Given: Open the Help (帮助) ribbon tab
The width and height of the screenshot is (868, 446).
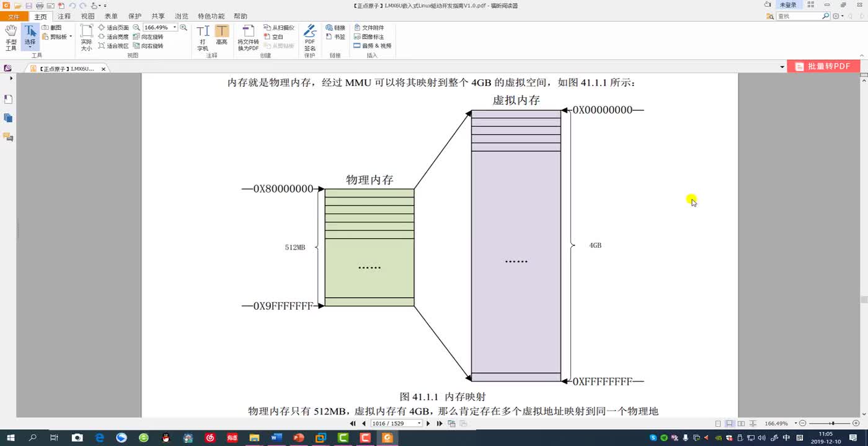Looking at the screenshot, I should click(241, 17).
